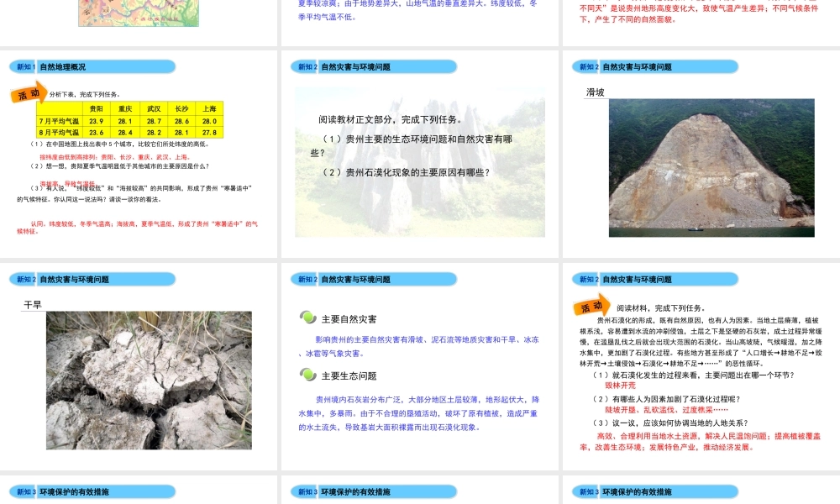The height and width of the screenshot is (504, 840).
Task: Click the table cell showing 28.0
Action: click(x=209, y=121)
